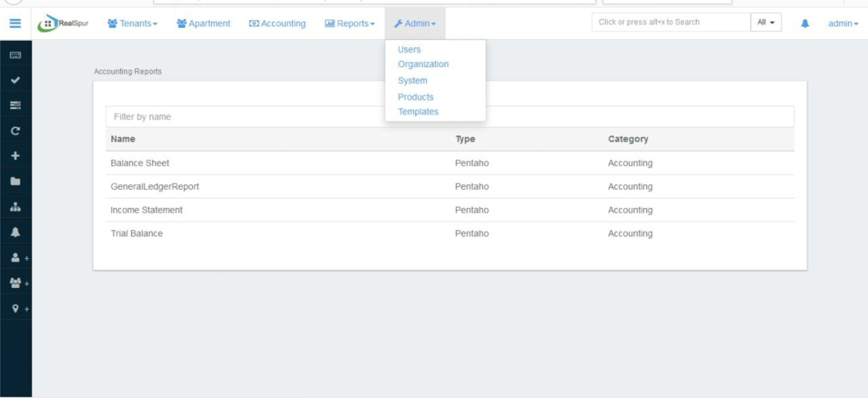Click the bell icon in sidebar
868x398 pixels.
(x=15, y=232)
